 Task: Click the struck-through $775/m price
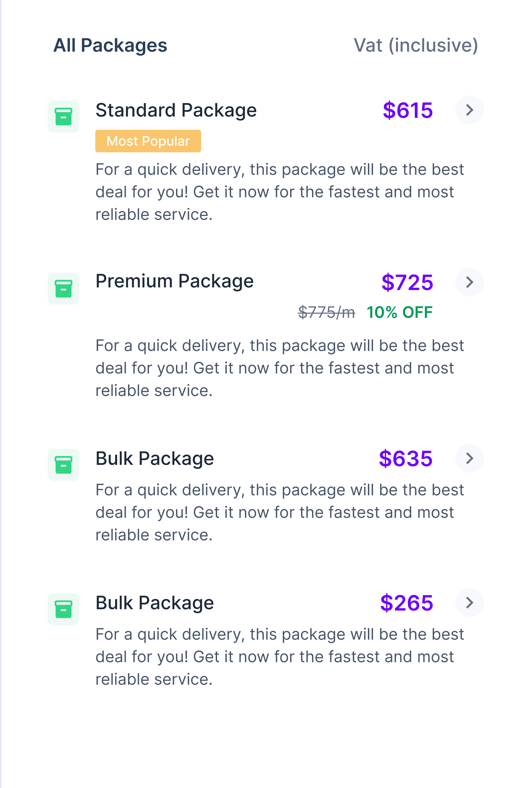click(326, 312)
